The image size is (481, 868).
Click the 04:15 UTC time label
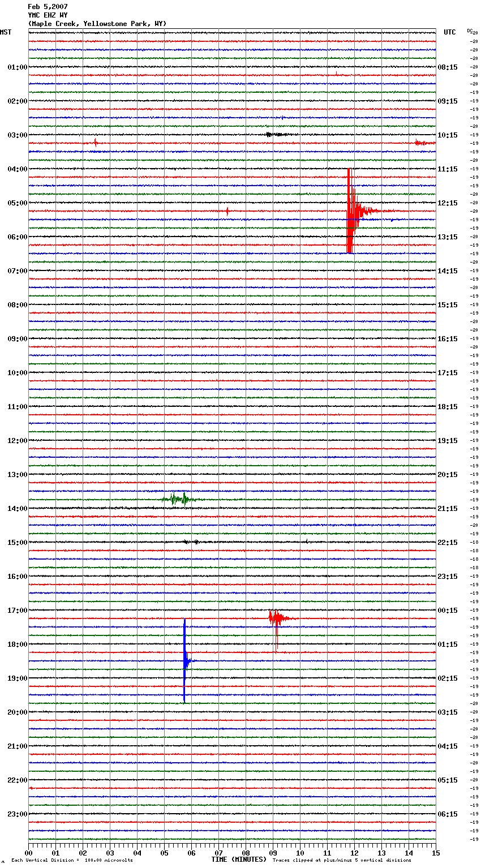(448, 746)
